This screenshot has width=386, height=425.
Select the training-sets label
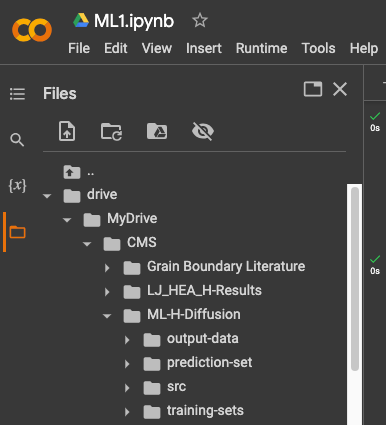(x=205, y=410)
